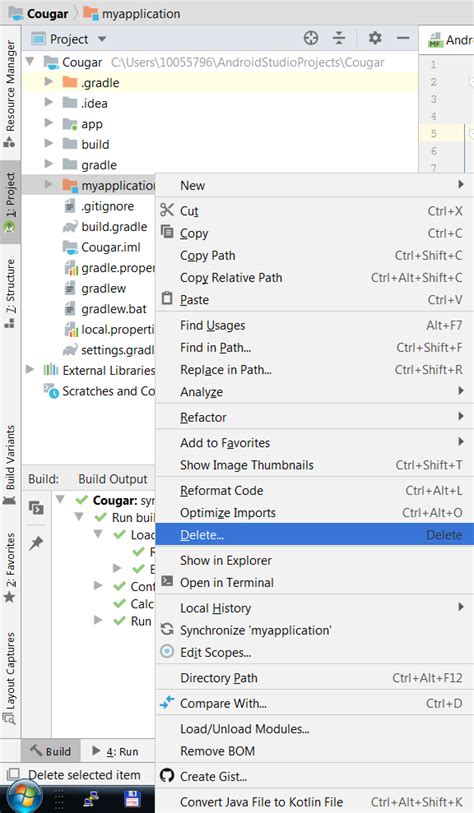Expand the .idea folder

point(48,103)
